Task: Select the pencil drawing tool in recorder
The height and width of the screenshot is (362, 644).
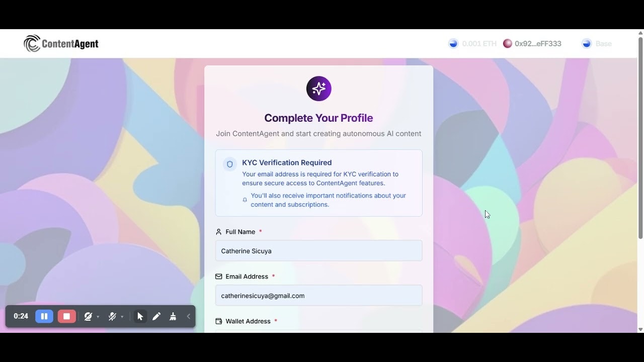Action: pos(156,316)
